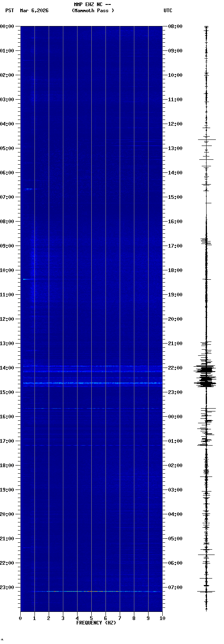Image resolution: width=224 pixels, height=644 pixels.
Task: Click the low-frequency cyan spot near 06:40 PST
Action: point(29,189)
